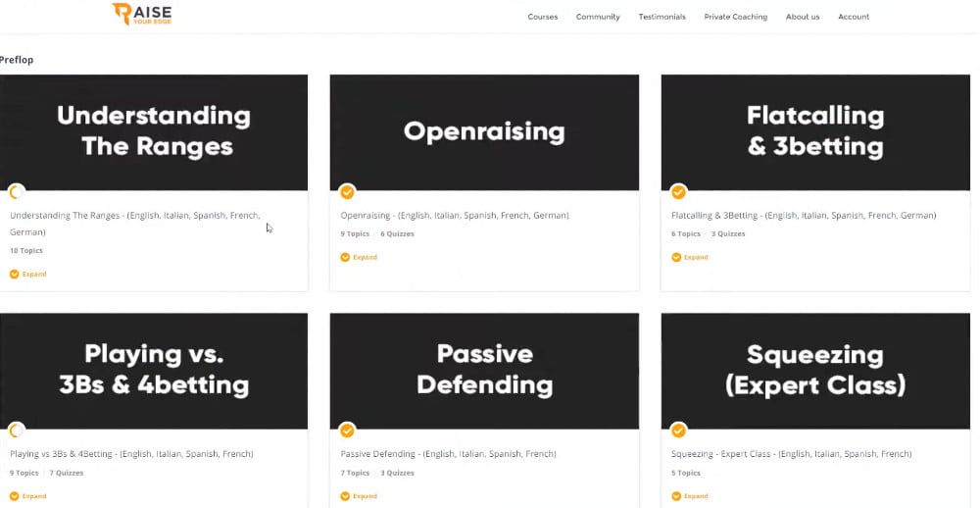The image size is (980, 508).
Task: Click '9 Topics' under Playing vs 3Bs
Action: 24,473
